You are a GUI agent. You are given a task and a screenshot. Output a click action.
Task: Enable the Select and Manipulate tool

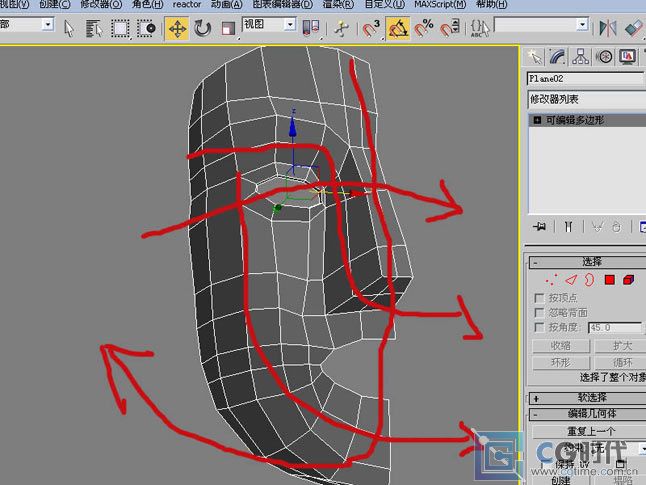point(341,28)
